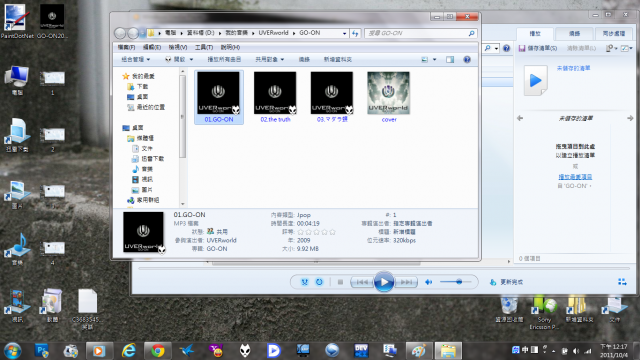The width and height of the screenshot is (640, 360).
Task: Click the Media Player seek bar
Action: (383, 269)
